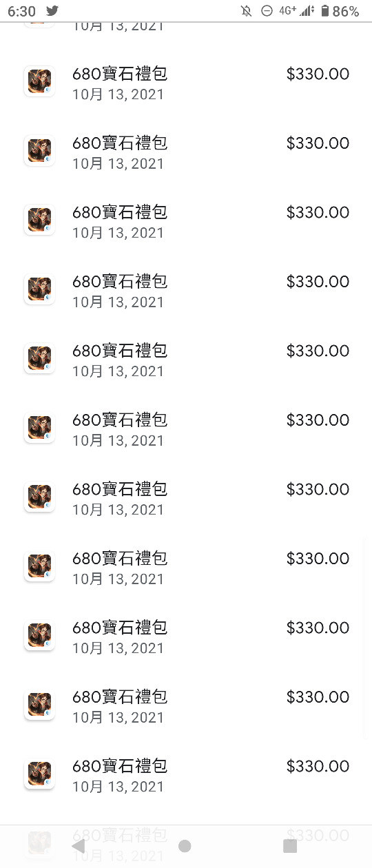Tap the round Android home button
372x868 pixels.
click(185, 846)
